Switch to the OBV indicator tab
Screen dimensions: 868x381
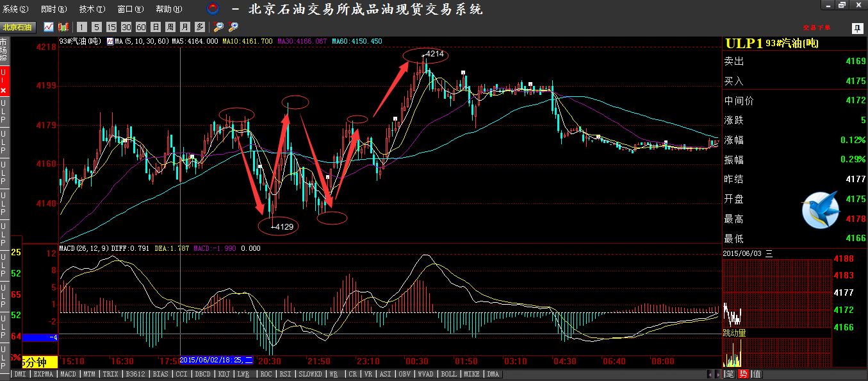[405, 374]
